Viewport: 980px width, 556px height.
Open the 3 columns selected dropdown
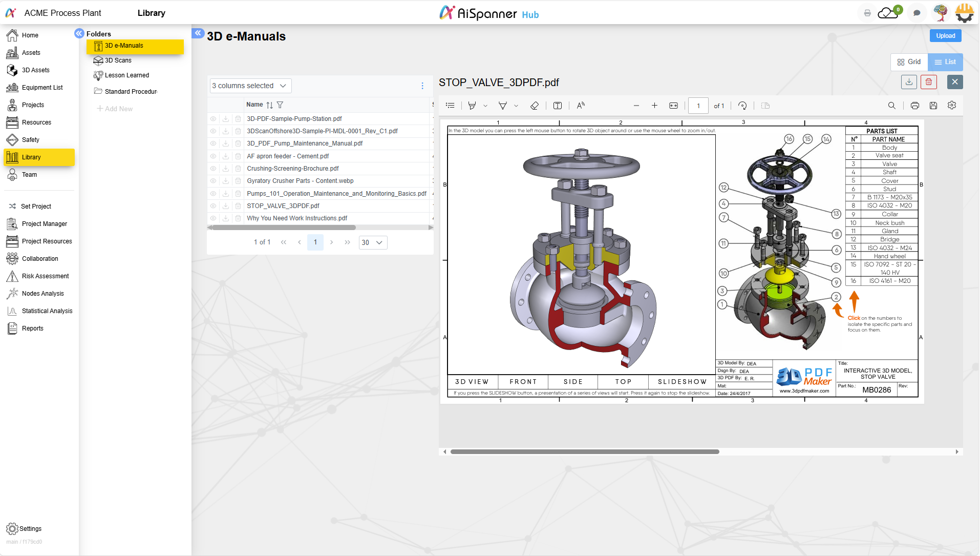coord(250,86)
